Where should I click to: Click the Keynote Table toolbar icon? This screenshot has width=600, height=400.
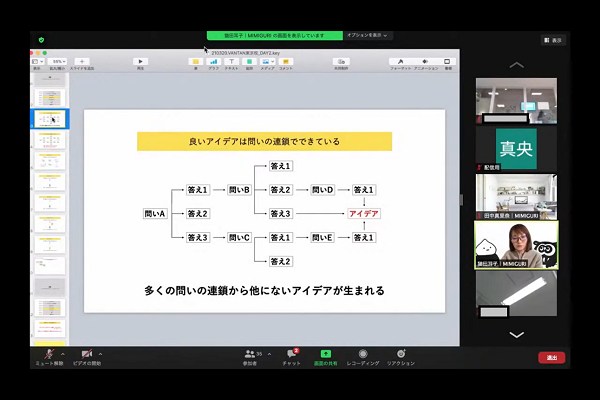pos(196,62)
